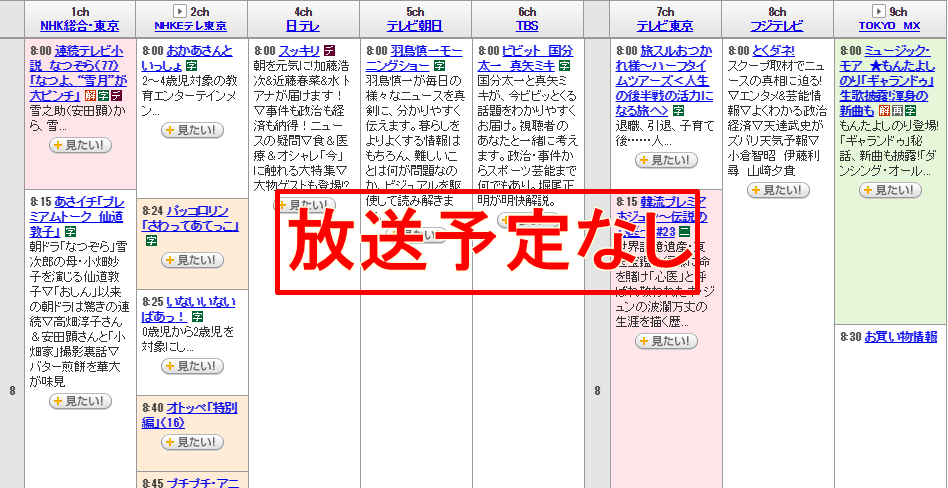
Task: Open the ミュージック・モア もんたよしのり link
Action: pos(889,80)
